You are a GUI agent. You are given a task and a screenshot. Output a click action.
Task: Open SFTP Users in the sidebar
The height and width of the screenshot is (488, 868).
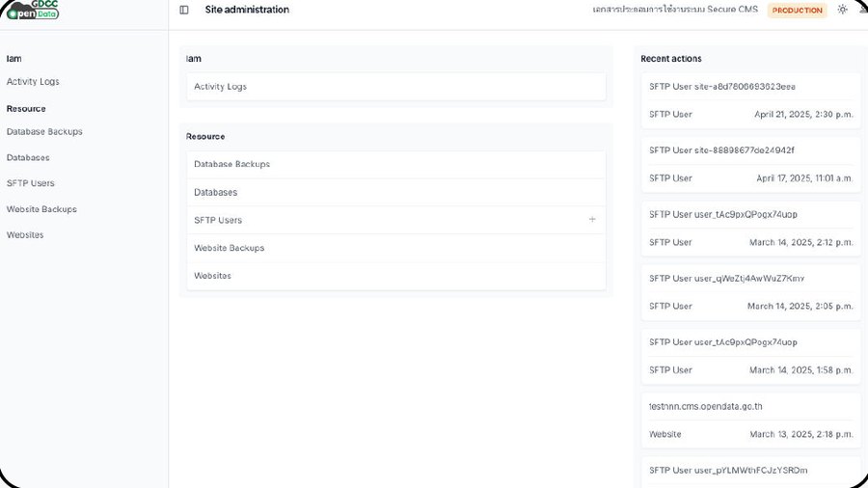coord(31,183)
